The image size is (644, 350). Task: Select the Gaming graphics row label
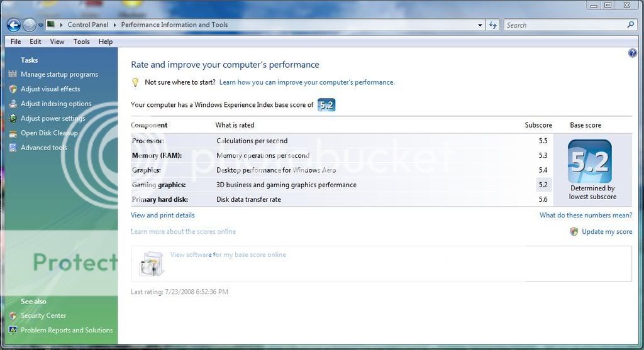click(x=159, y=185)
